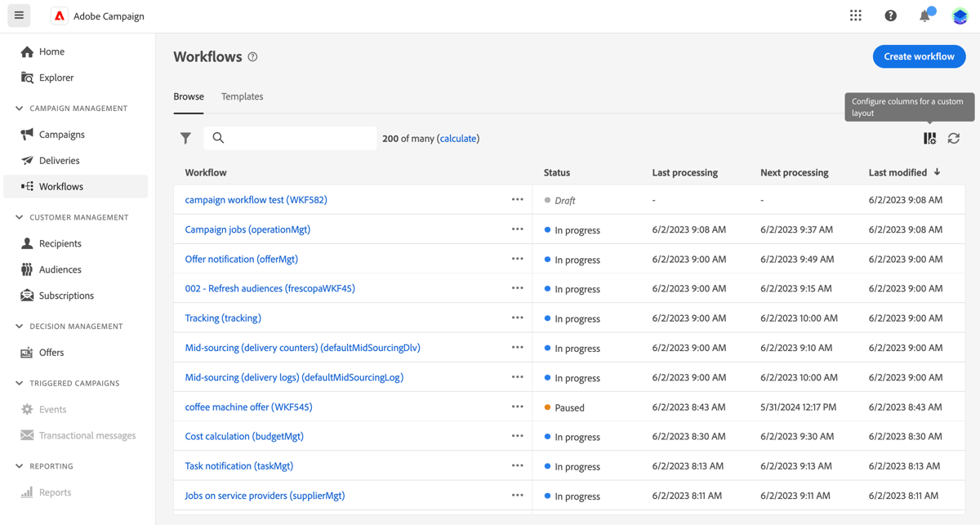Open the actions menu for coffee machine offer
This screenshot has width=980, height=525.
pos(517,407)
